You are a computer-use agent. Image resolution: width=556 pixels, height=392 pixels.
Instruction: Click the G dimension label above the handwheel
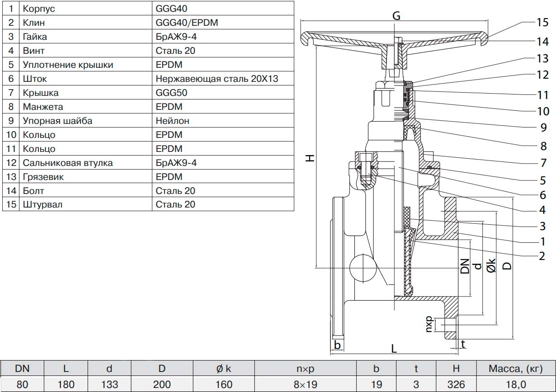pos(396,16)
